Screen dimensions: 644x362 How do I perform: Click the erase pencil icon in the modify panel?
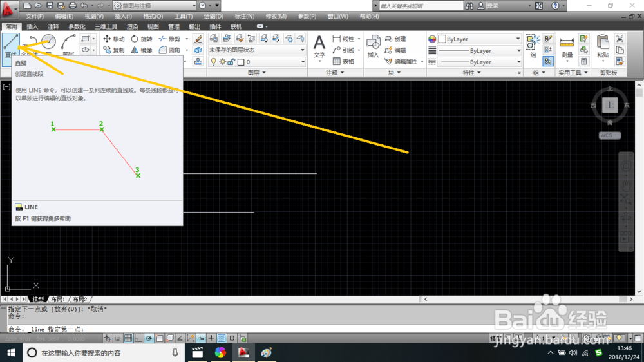[x=198, y=39]
